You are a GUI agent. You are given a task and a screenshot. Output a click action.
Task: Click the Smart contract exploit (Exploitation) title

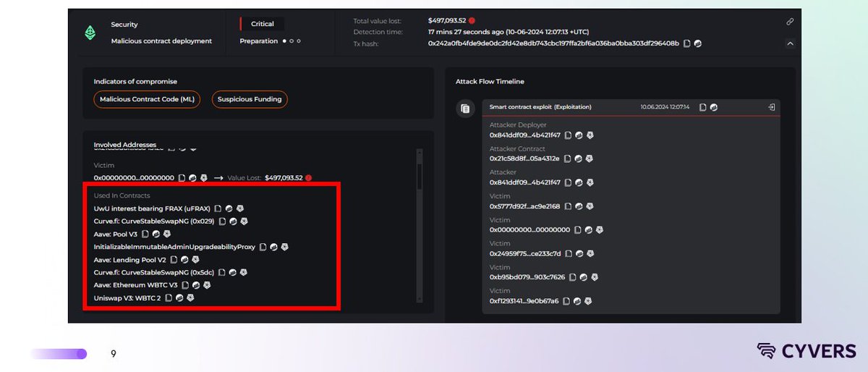(x=540, y=107)
